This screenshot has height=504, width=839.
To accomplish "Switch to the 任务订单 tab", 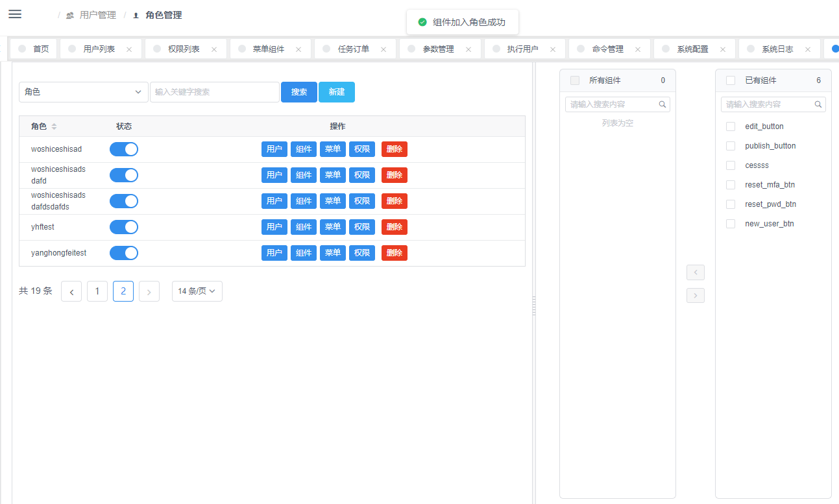I will (x=354, y=49).
